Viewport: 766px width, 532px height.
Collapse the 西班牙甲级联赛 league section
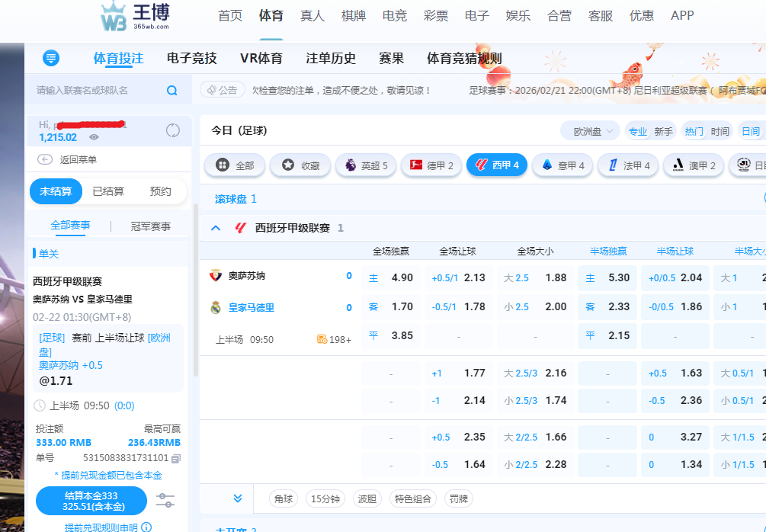coord(216,228)
